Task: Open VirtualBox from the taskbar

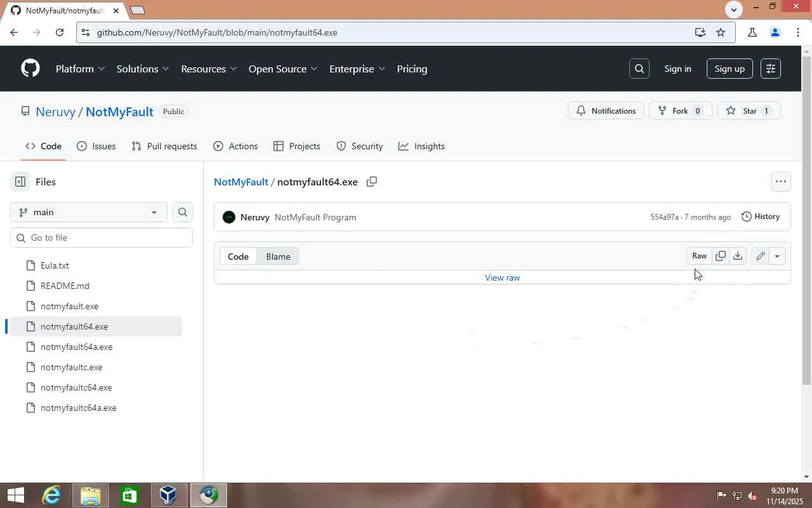Action: (168, 495)
